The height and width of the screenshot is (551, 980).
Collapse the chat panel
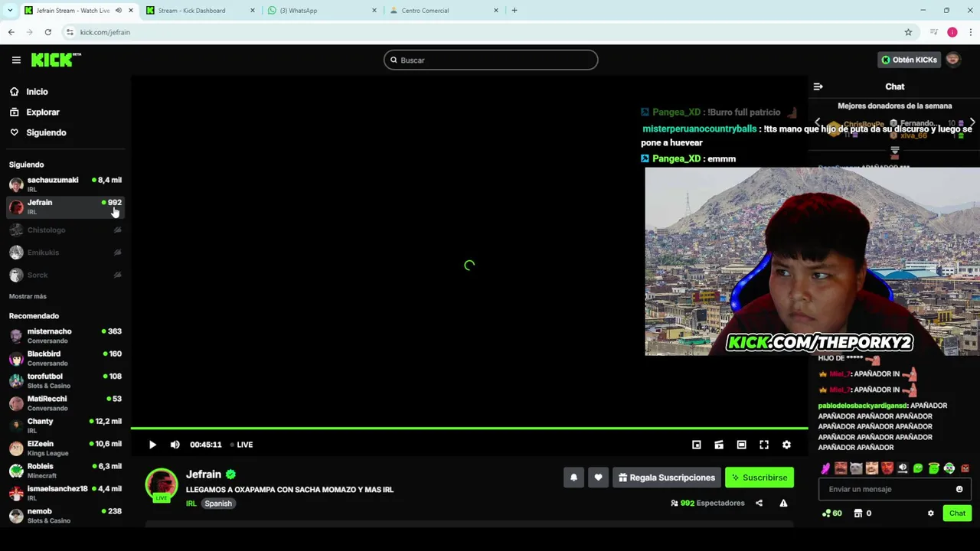[x=818, y=86]
